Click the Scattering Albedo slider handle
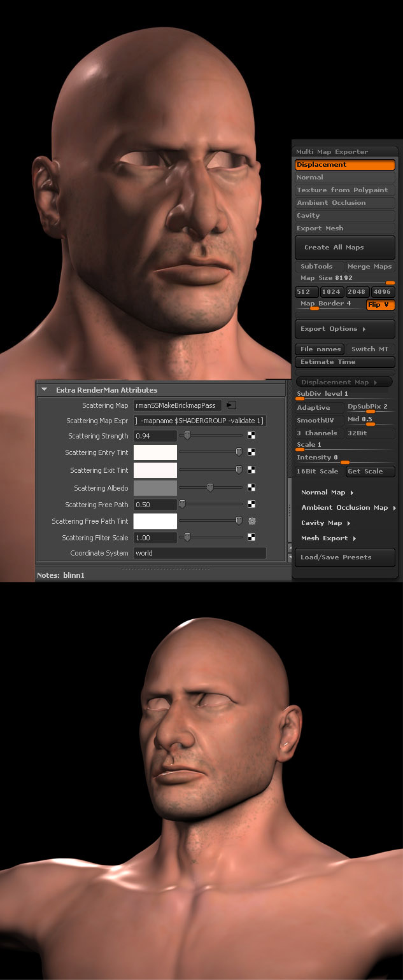Image resolution: width=403 pixels, height=980 pixels. point(210,488)
